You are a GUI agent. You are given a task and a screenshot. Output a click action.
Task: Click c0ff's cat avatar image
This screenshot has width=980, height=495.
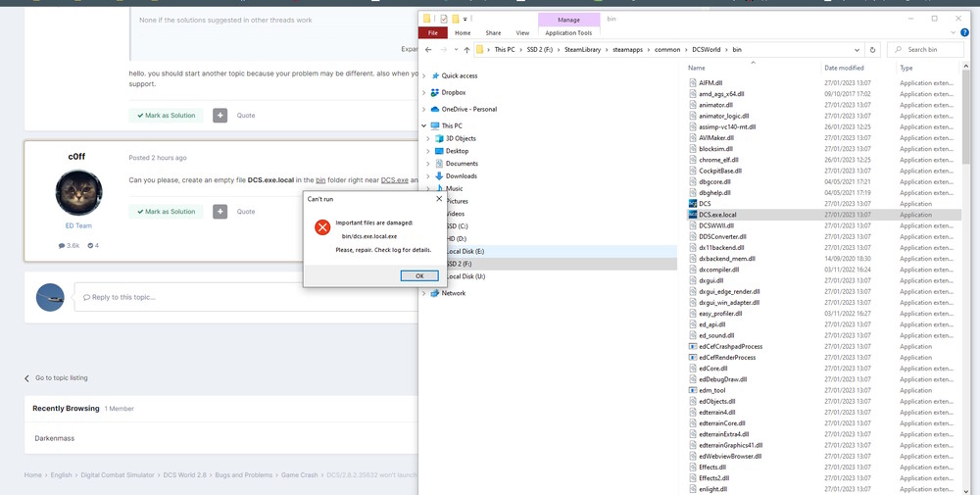78,193
